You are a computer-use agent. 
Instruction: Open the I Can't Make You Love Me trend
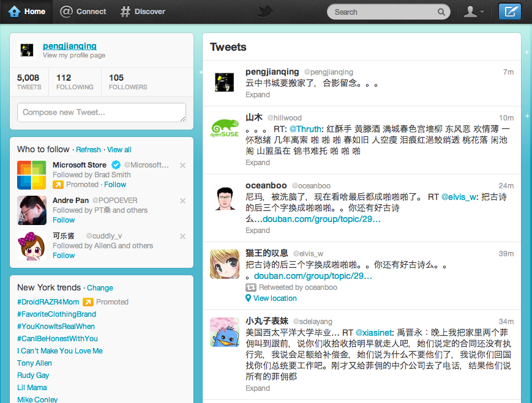click(60, 351)
